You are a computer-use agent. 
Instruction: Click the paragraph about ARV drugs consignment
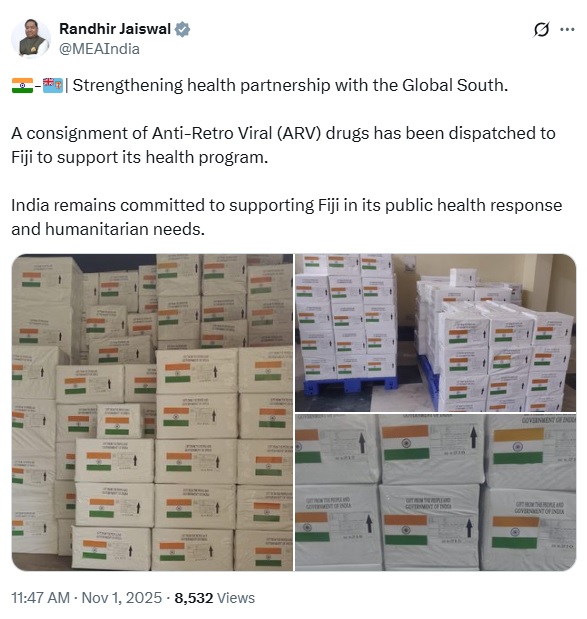coord(283,145)
